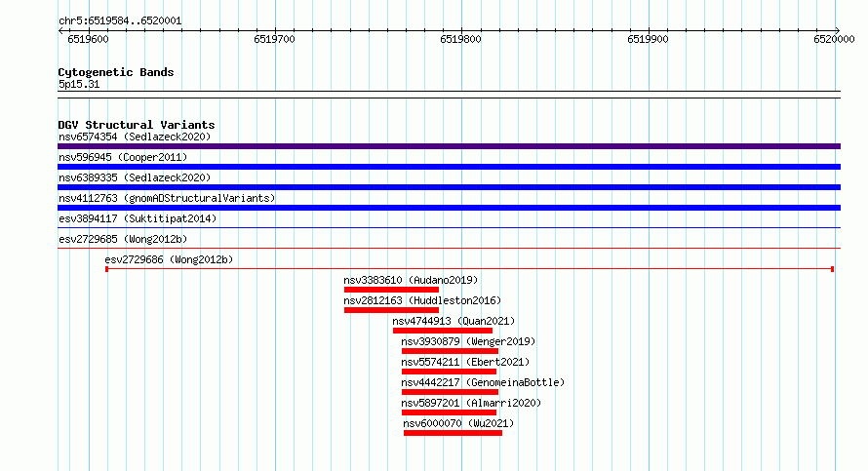The height and width of the screenshot is (471, 868).
Task: Select the red nsv5574211 variant bar
Action: [x=449, y=372]
